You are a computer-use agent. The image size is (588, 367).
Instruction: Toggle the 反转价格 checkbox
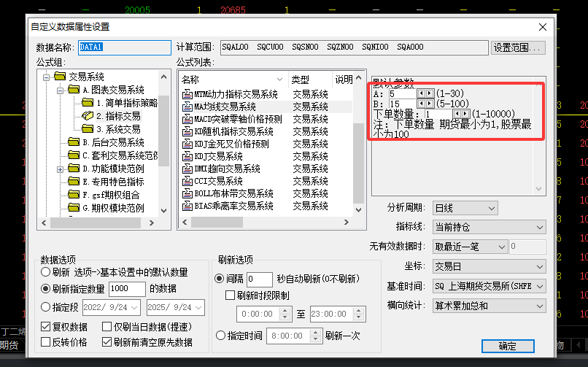45,342
